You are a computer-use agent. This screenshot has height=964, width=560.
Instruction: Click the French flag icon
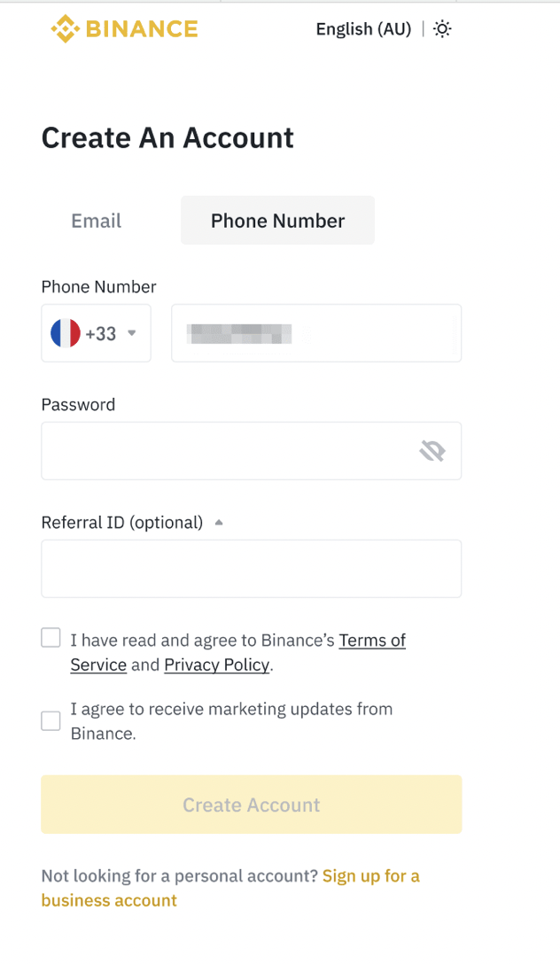tap(66, 333)
